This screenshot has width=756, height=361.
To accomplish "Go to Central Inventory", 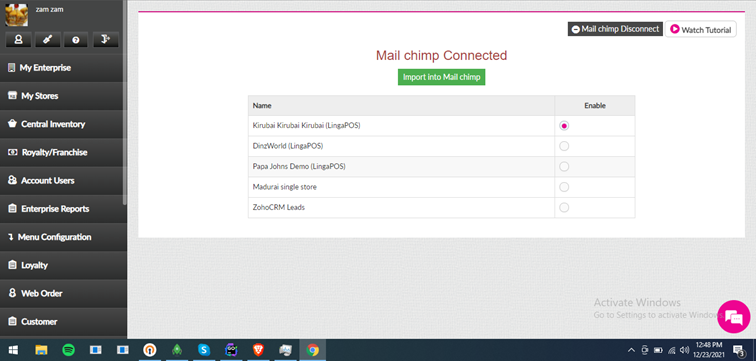I will [63, 124].
